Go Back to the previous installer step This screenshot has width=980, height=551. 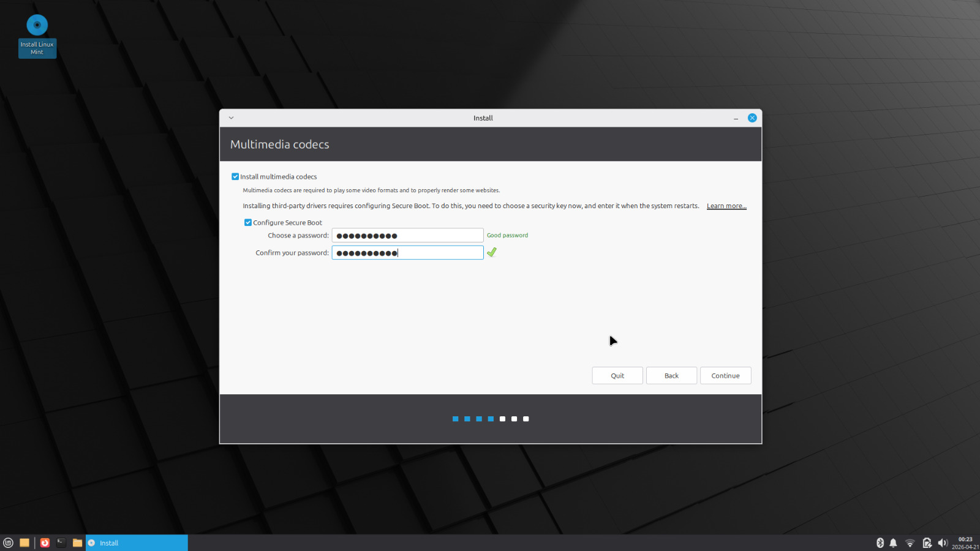pos(671,375)
